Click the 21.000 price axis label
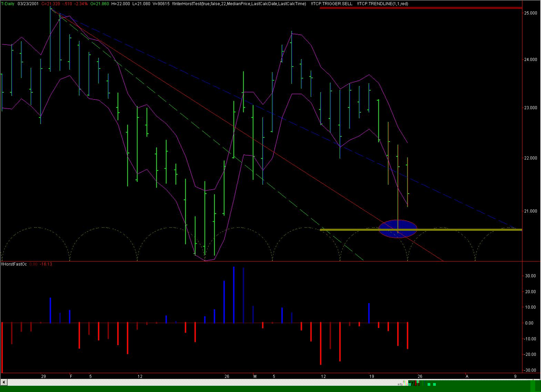The height and width of the screenshot is (392, 541). pyautogui.click(x=531, y=211)
